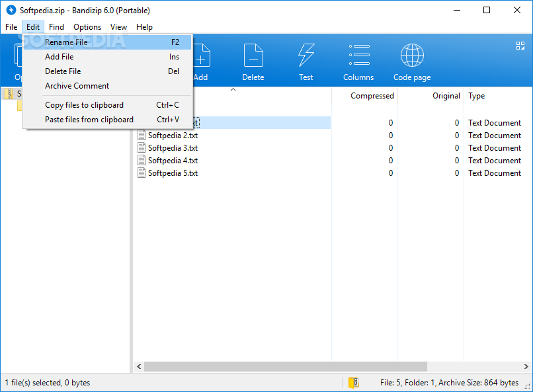Image resolution: width=533 pixels, height=392 pixels.
Task: Open Archive Comment from the menu
Action: tap(107, 86)
